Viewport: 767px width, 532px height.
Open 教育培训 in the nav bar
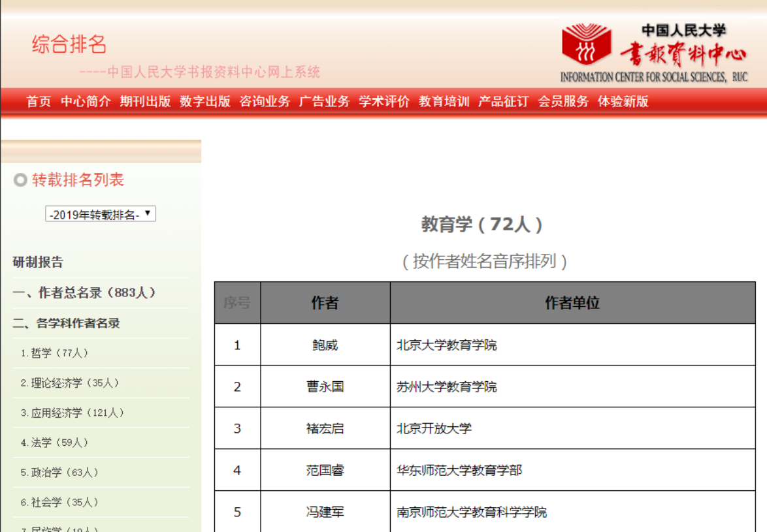(x=444, y=101)
